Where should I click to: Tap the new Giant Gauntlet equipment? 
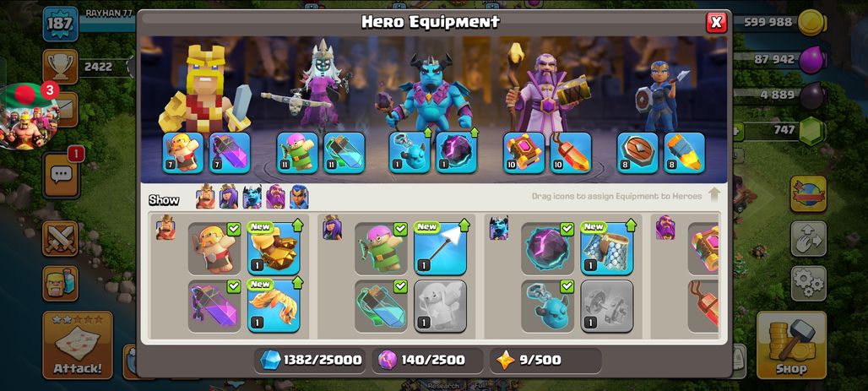click(274, 248)
